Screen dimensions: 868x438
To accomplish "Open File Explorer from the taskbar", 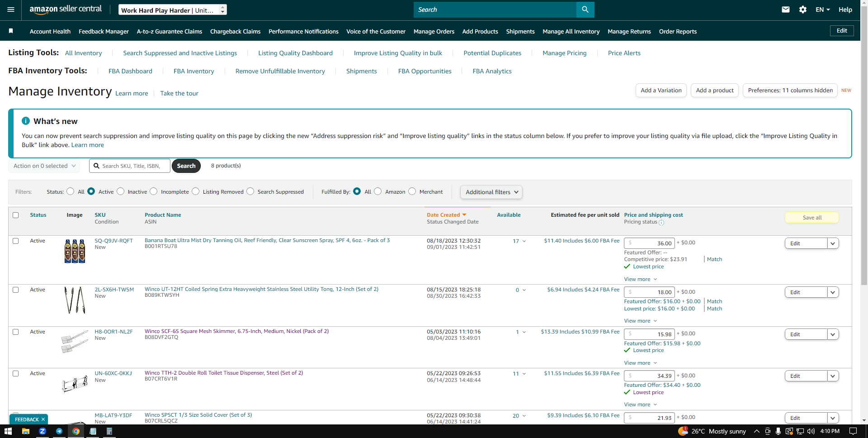I will [26, 431].
